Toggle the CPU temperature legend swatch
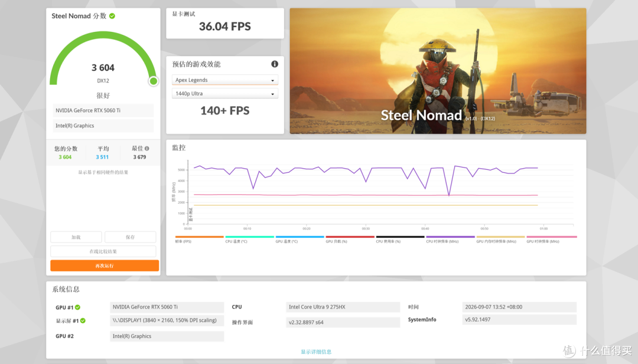Viewport: 638px width, 364px height. tap(249, 237)
